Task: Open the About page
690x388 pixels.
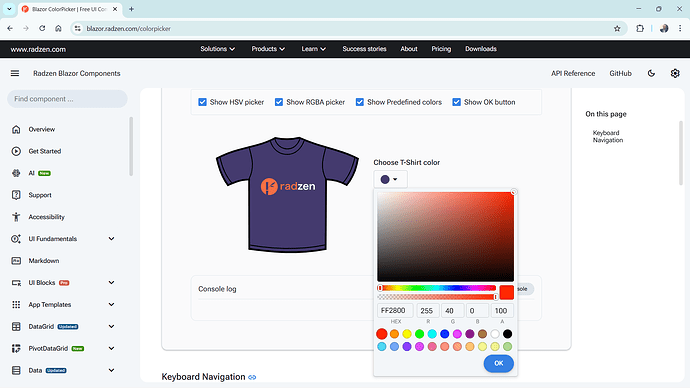Action: (x=409, y=49)
